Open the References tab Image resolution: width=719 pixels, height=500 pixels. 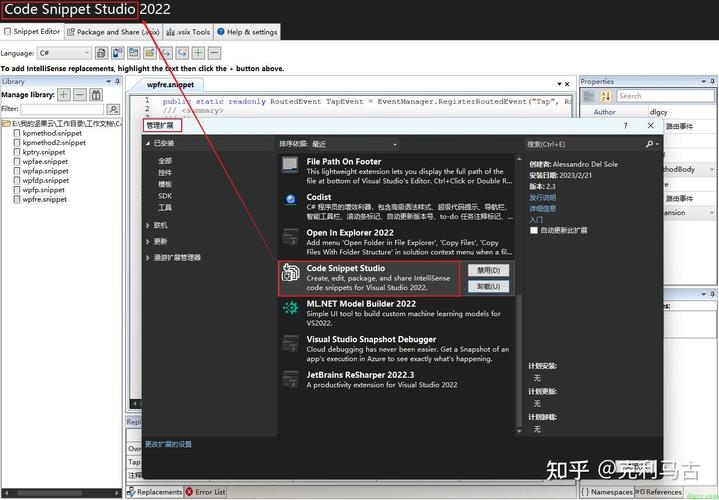click(x=658, y=492)
